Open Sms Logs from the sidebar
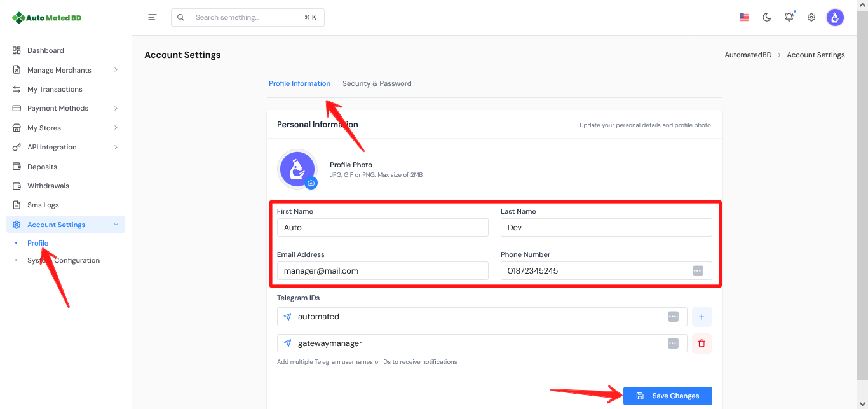868x409 pixels. point(42,204)
